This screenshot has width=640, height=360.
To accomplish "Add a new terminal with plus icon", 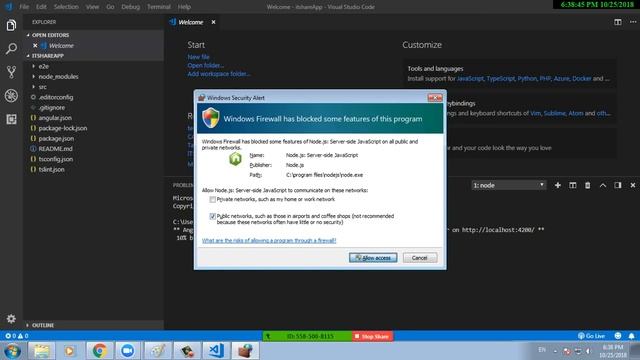I will click(x=558, y=185).
